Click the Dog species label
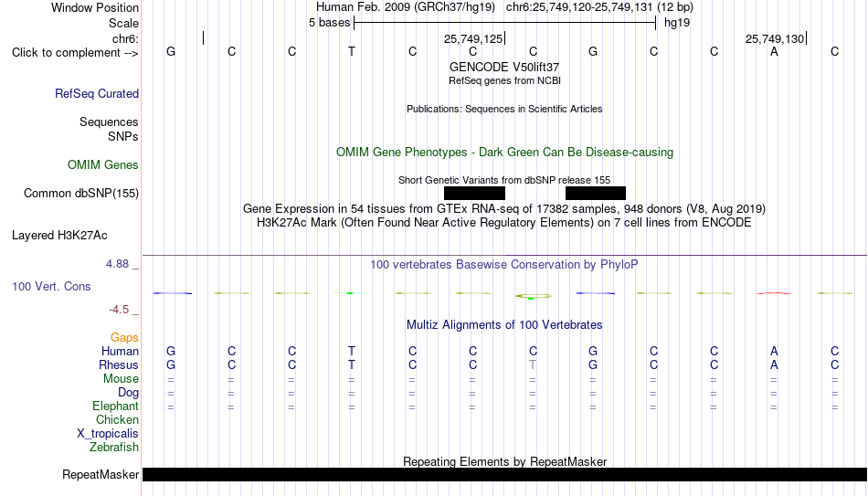Image resolution: width=868 pixels, height=496 pixels. coord(129,393)
